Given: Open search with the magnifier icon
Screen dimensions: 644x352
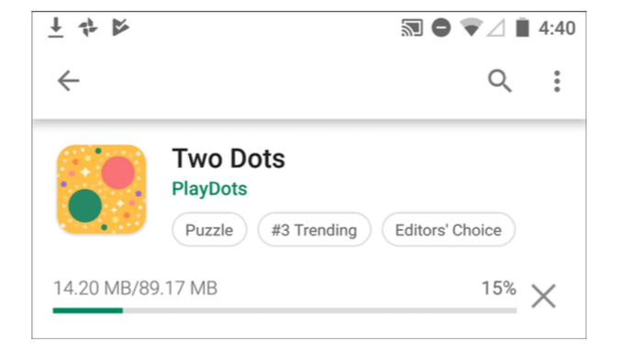Looking at the screenshot, I should click(x=499, y=81).
